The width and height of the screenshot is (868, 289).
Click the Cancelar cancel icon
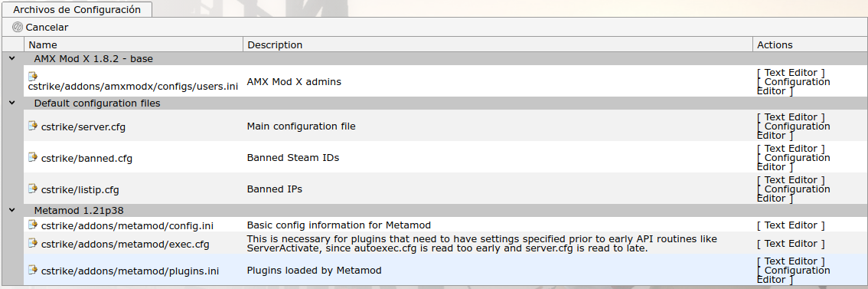pos(18,27)
